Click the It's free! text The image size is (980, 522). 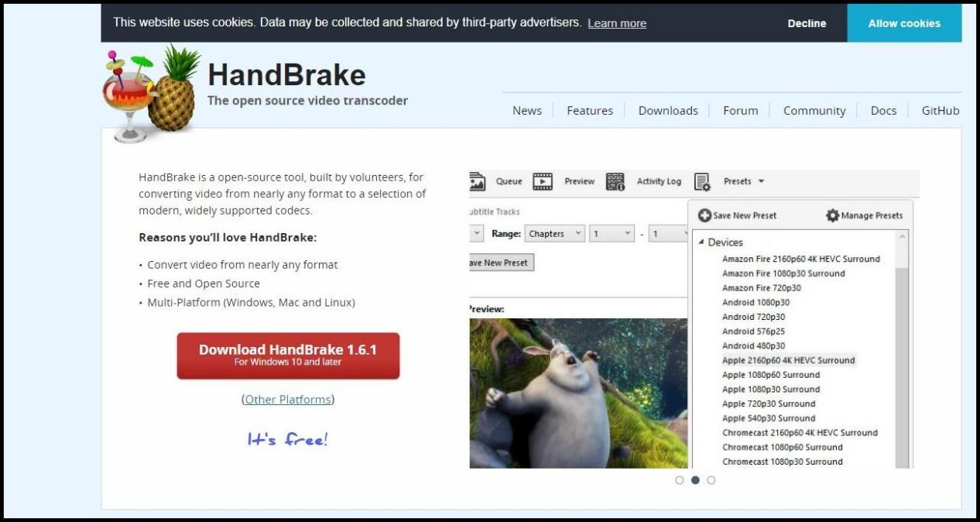[x=287, y=439]
